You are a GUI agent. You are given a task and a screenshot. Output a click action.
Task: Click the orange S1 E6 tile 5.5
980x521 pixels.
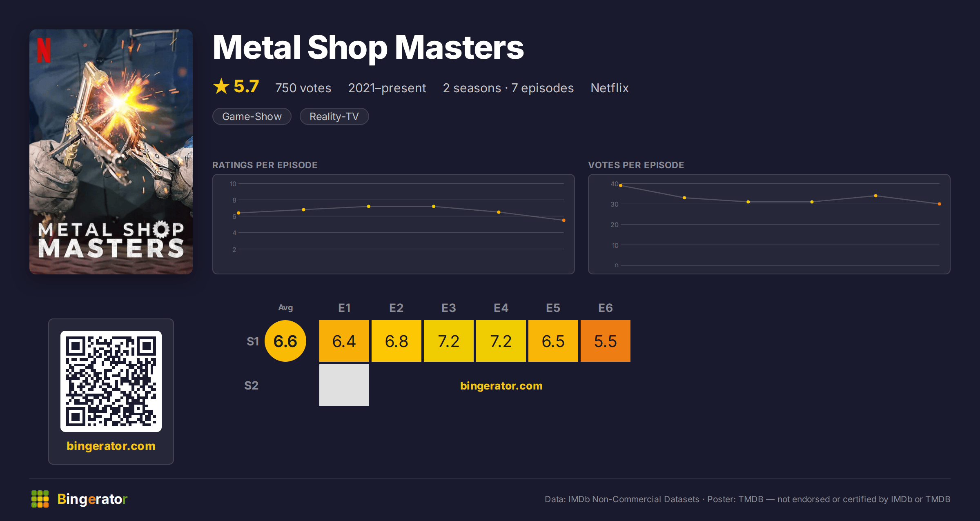pyautogui.click(x=606, y=341)
